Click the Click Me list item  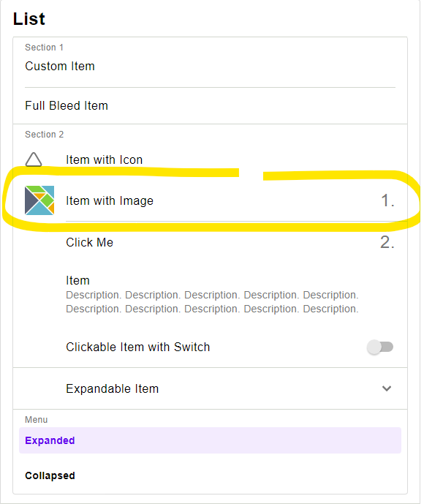(210, 242)
